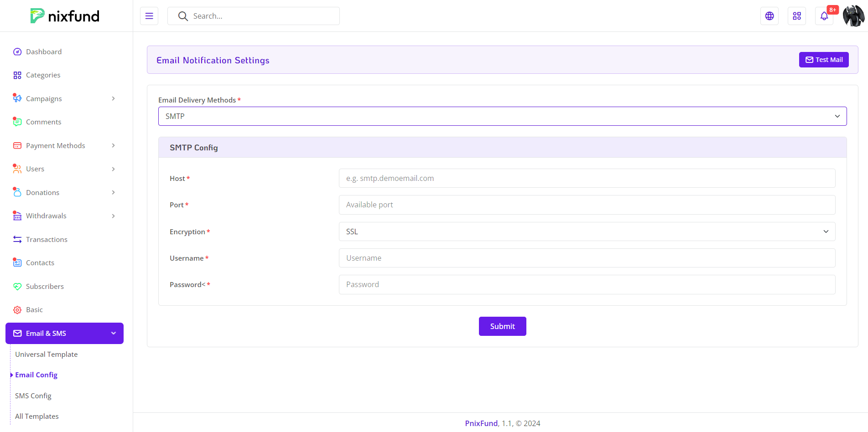Open the Email Delivery Methods dropdown
This screenshot has height=432, width=868.
(x=502, y=116)
